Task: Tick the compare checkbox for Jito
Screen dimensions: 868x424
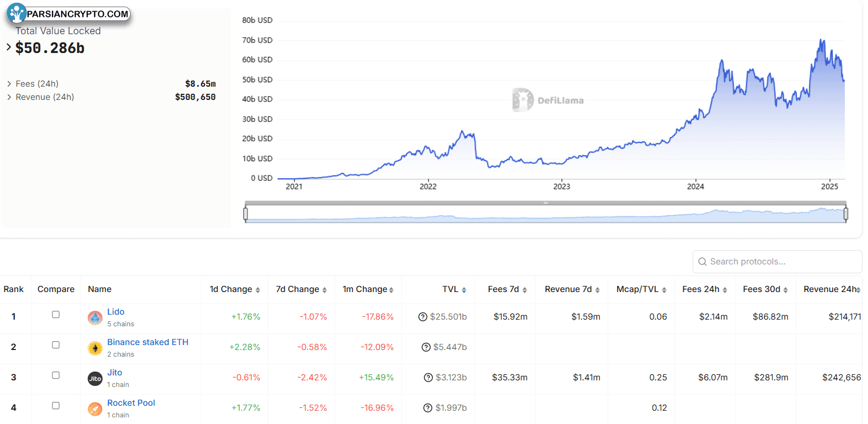Action: [x=56, y=375]
